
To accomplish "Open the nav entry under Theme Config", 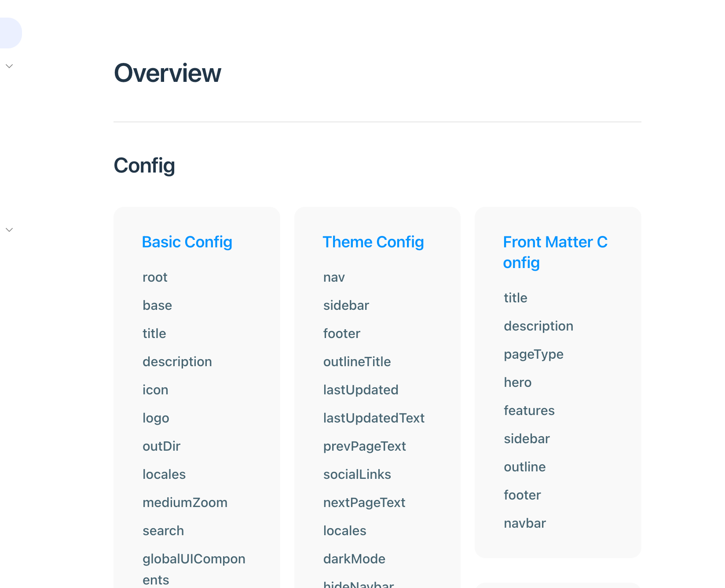I will click(x=334, y=277).
